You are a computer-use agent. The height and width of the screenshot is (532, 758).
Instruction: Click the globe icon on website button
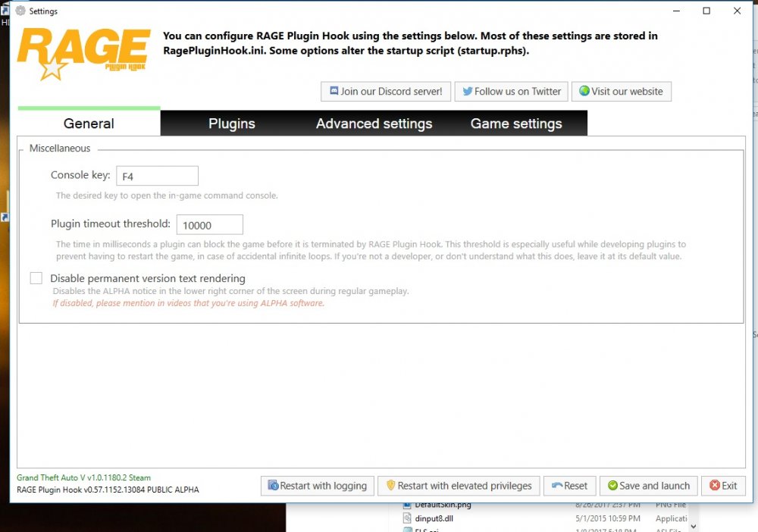tap(584, 91)
